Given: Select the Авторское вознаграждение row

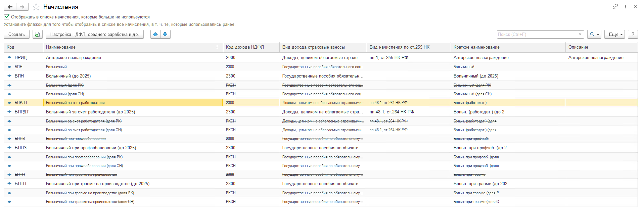Looking at the screenshot, I should tap(321, 57).
